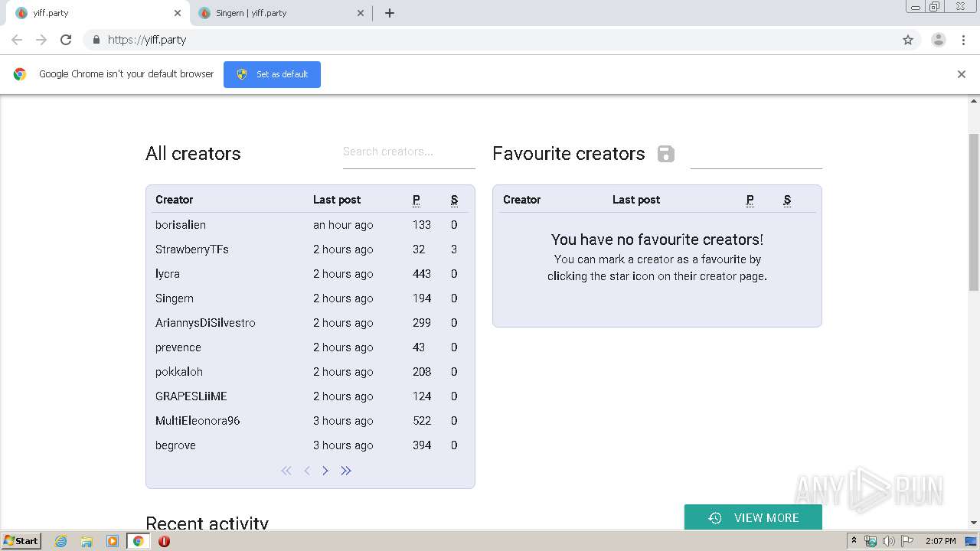Screen dimensions: 980x551
Task: Click the network tray icon
Action: (871, 541)
